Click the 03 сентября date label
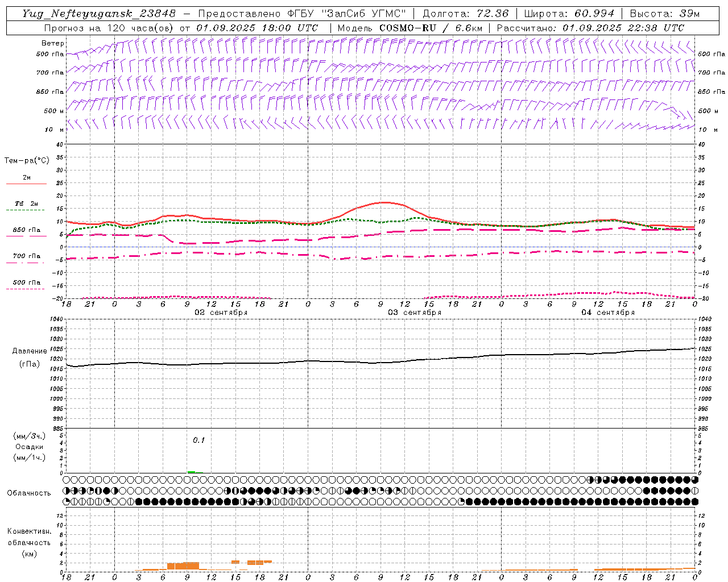The width and height of the screenshot is (728, 582). click(x=415, y=313)
